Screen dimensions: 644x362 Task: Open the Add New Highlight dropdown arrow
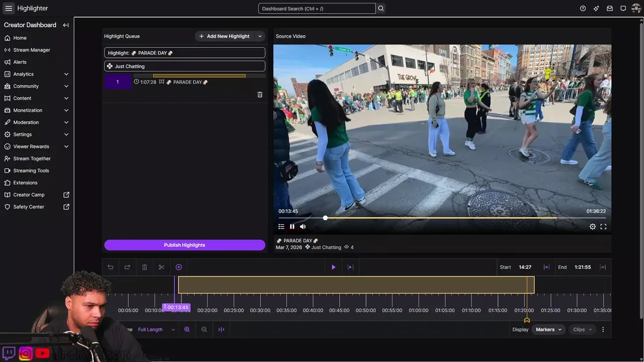pyautogui.click(x=260, y=36)
